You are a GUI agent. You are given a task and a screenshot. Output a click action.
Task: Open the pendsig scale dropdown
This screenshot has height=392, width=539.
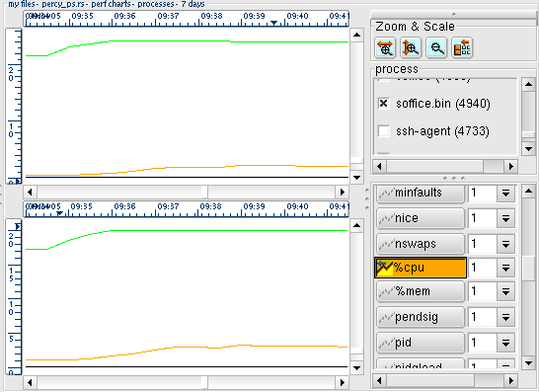(x=505, y=317)
